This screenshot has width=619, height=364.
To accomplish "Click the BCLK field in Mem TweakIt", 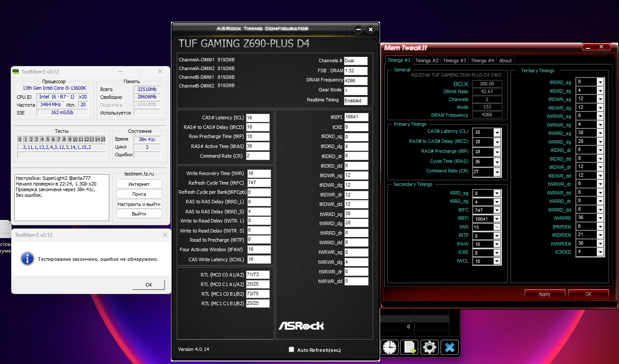I will click(487, 84).
